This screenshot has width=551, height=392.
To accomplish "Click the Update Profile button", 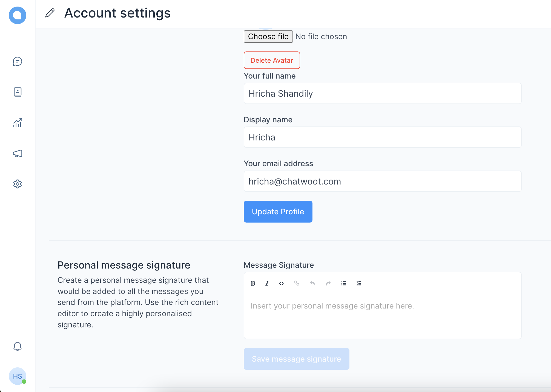I will (x=278, y=212).
